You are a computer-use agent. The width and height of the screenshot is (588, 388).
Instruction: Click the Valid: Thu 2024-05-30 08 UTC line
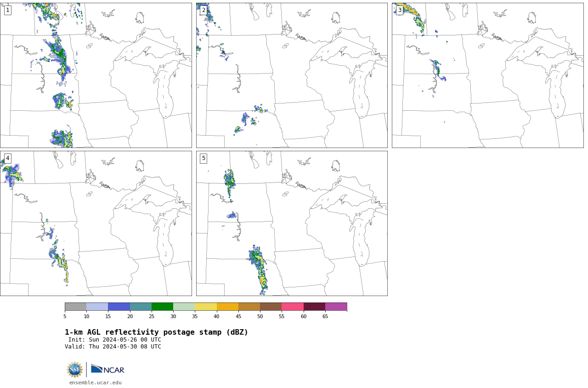point(113,347)
